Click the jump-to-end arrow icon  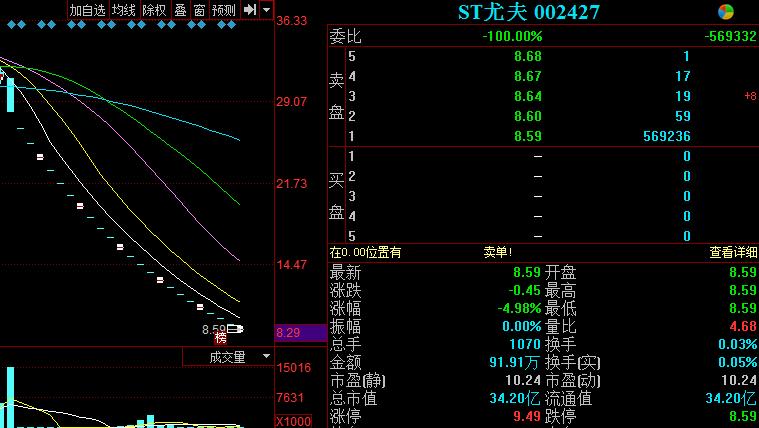click(x=249, y=10)
